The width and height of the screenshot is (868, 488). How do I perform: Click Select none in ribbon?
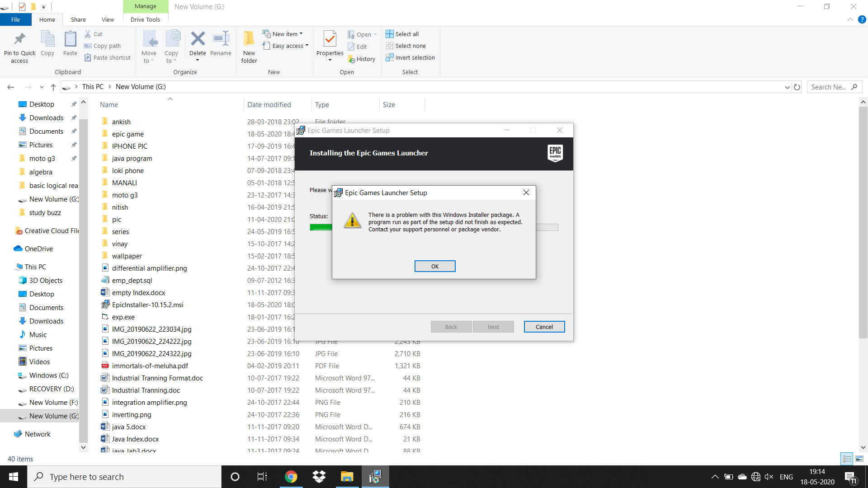tap(406, 46)
